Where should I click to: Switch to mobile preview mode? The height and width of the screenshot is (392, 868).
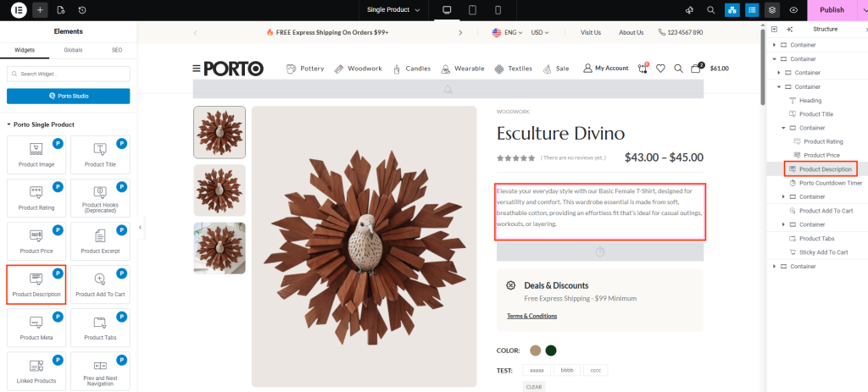tap(498, 10)
